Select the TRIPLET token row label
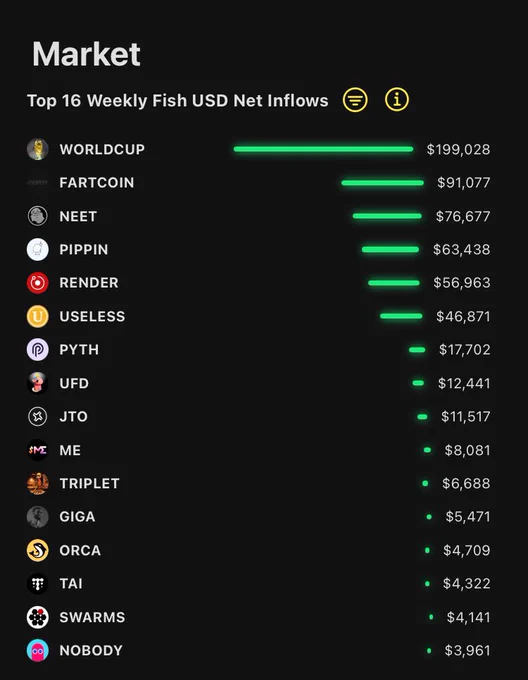The height and width of the screenshot is (680, 528). click(89, 484)
